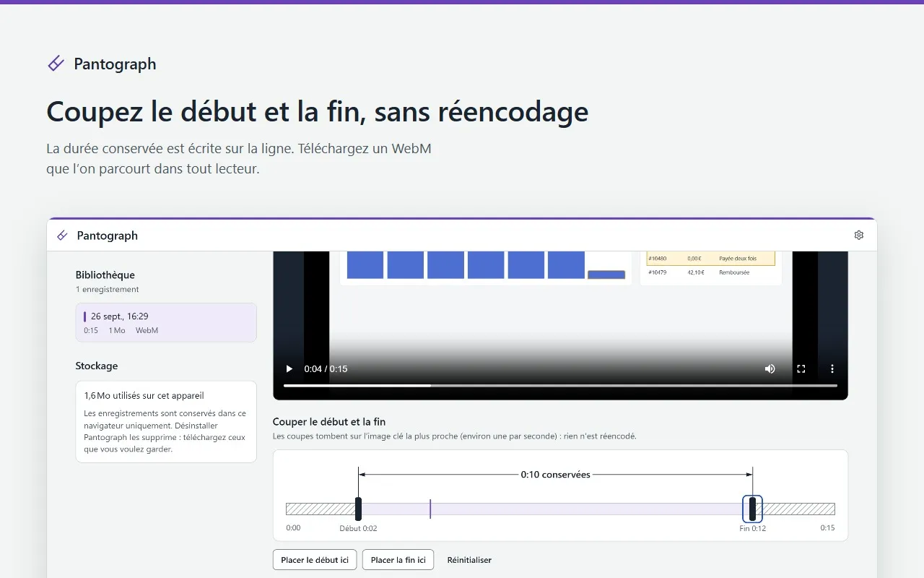Mute the video with the speaker icon

tap(770, 368)
